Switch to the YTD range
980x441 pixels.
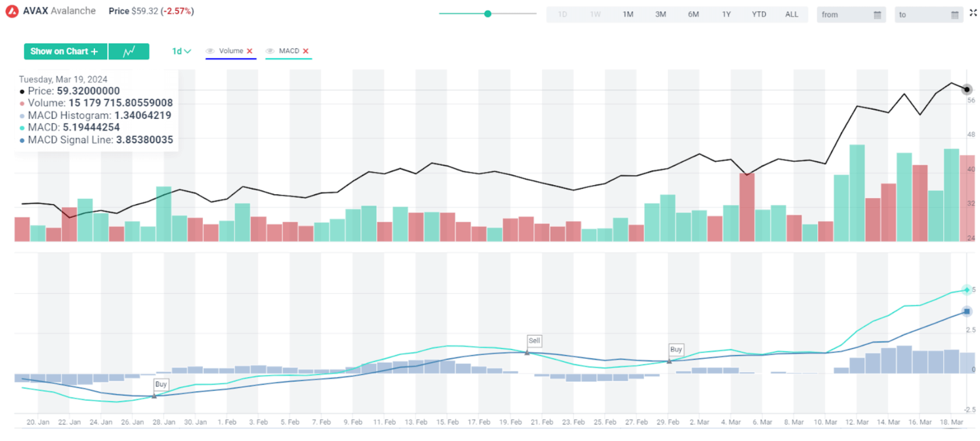click(759, 14)
